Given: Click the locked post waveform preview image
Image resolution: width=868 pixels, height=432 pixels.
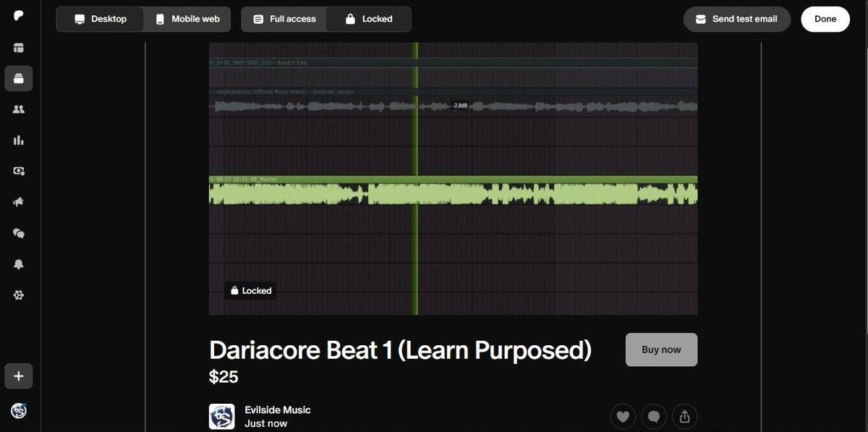Looking at the screenshot, I should tap(454, 179).
